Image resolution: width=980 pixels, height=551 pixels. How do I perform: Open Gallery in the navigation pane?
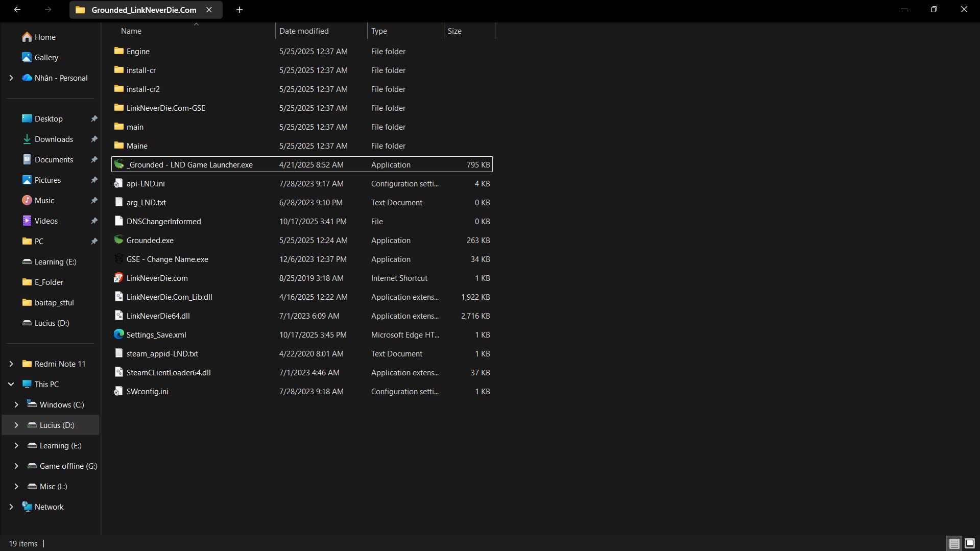point(46,58)
